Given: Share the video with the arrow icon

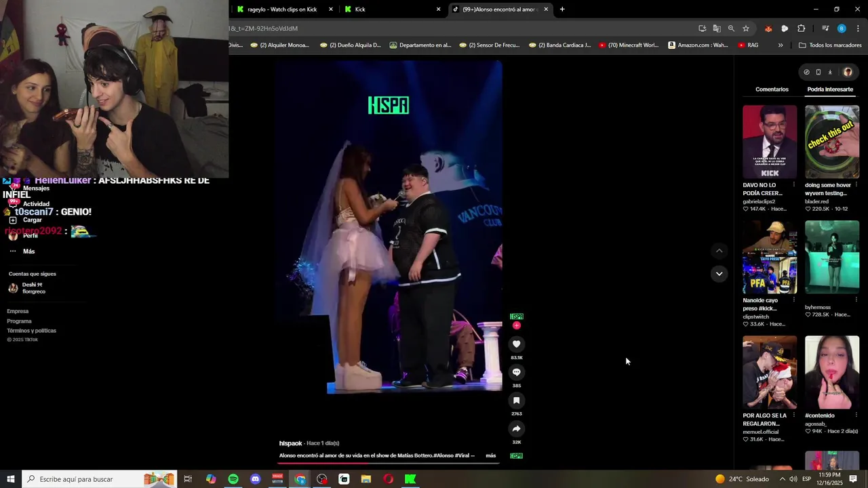Looking at the screenshot, I should 516,428.
